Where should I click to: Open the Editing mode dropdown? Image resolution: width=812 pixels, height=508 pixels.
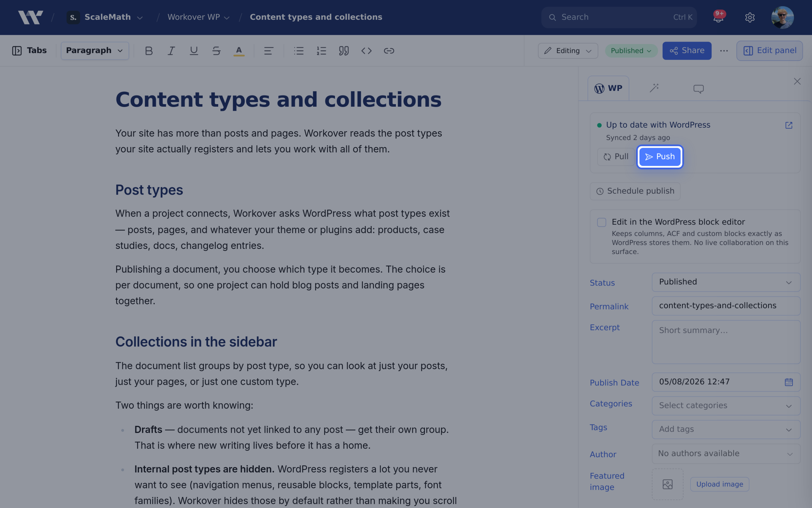(568, 51)
